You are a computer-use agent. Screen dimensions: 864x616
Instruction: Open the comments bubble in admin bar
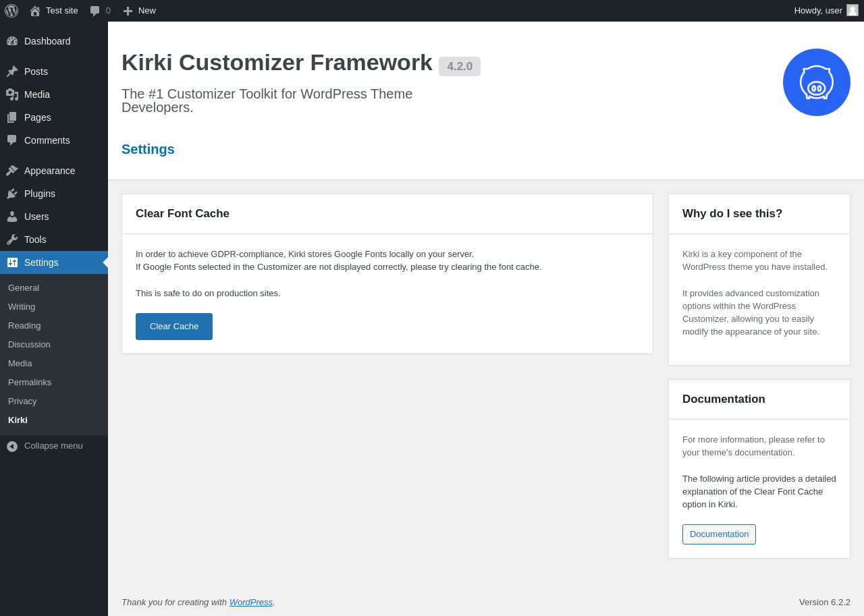[x=95, y=11]
